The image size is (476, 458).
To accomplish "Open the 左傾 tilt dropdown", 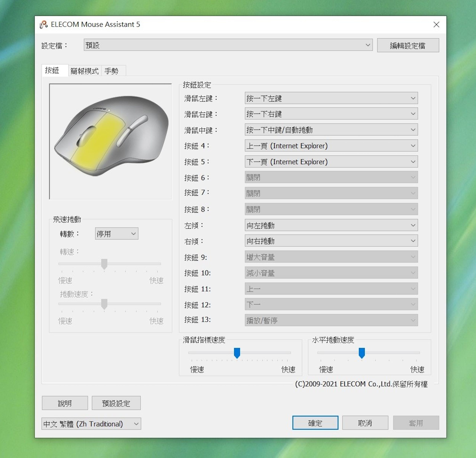I will point(331,225).
